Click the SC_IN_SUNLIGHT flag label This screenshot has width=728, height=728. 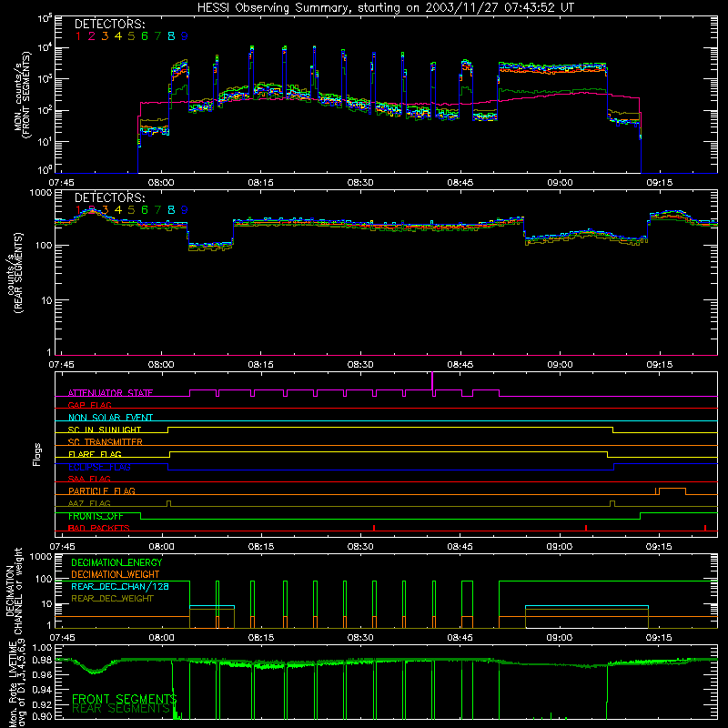point(105,430)
